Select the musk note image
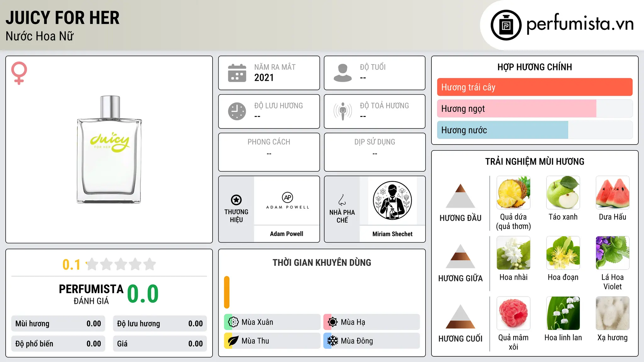The image size is (644, 362). [613, 313]
